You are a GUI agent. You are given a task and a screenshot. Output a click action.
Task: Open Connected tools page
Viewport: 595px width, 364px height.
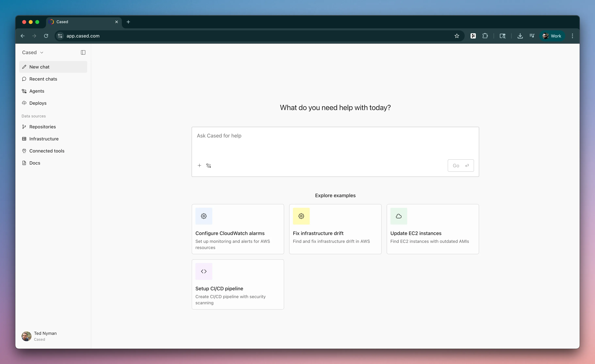pos(47,151)
